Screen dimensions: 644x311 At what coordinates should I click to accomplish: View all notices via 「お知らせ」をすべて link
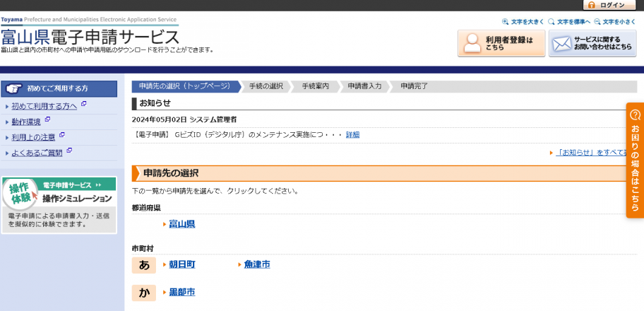tap(590, 153)
